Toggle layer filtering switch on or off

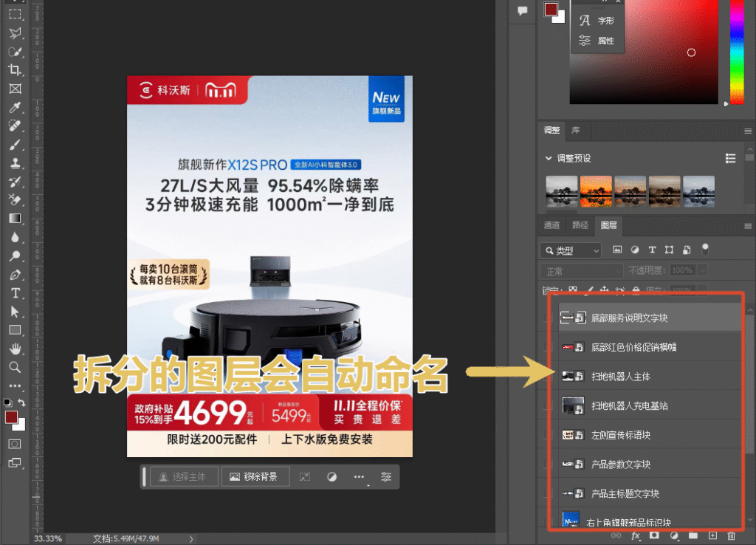click(x=705, y=250)
